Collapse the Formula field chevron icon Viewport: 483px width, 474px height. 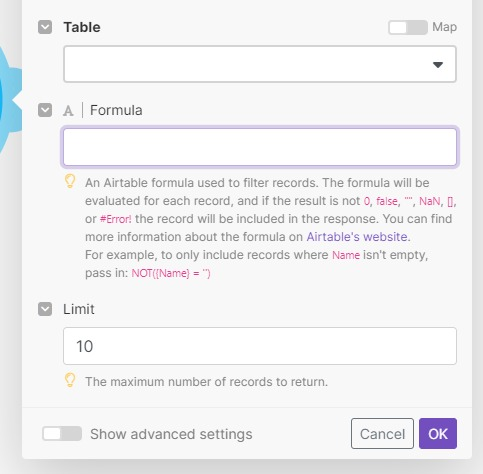(45, 110)
